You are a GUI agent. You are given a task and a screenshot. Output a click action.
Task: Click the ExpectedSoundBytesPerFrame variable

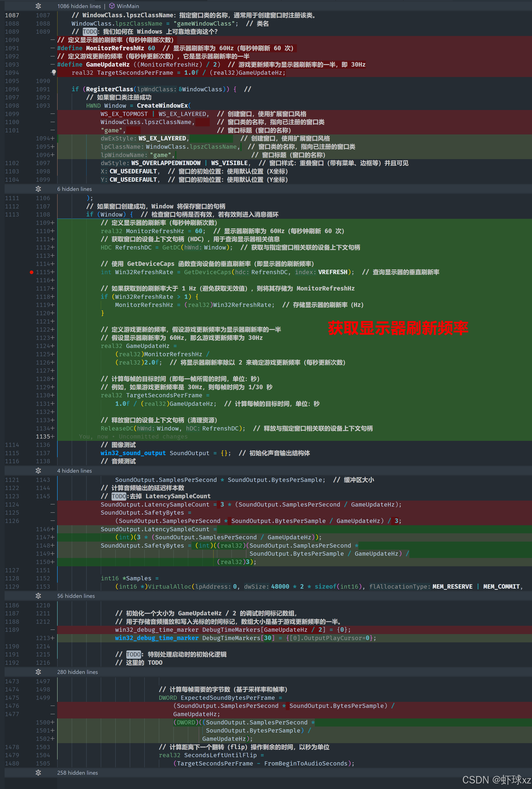228,698
